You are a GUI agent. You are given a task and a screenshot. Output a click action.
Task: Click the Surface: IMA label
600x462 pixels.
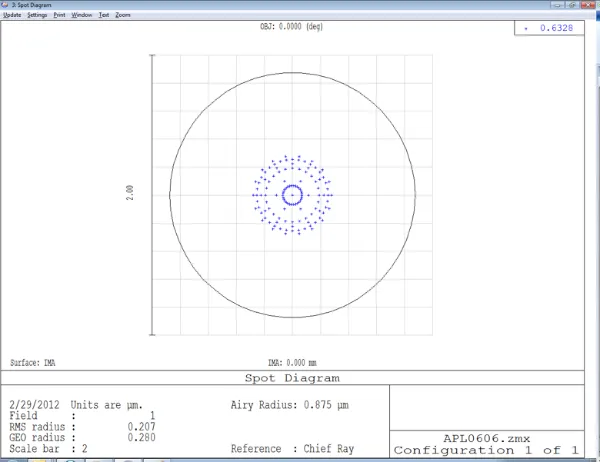31,363
